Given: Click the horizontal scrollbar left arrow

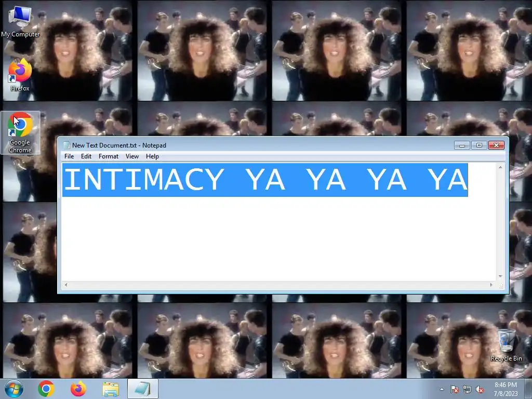Looking at the screenshot, I should click(x=66, y=285).
